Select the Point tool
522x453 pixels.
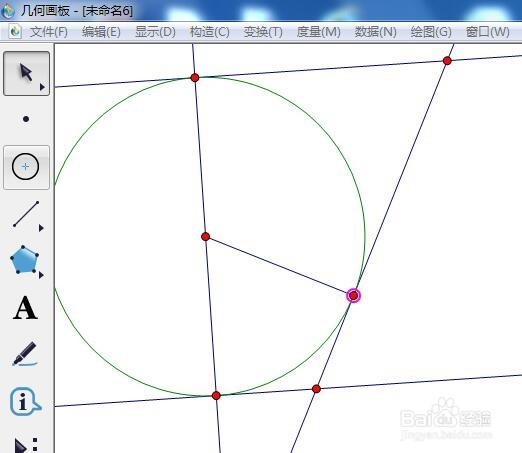pyautogui.click(x=26, y=119)
